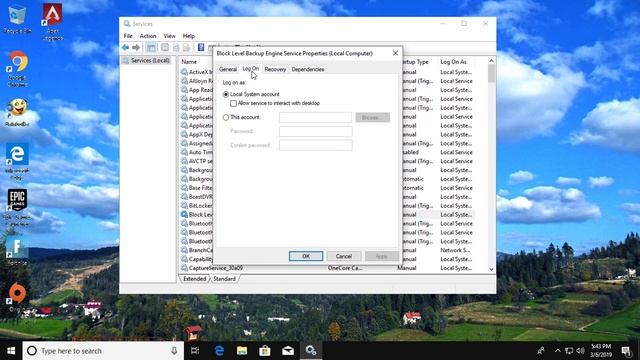Select the Apex Legends desktop shortcut
640x360 pixels.
click(x=53, y=21)
